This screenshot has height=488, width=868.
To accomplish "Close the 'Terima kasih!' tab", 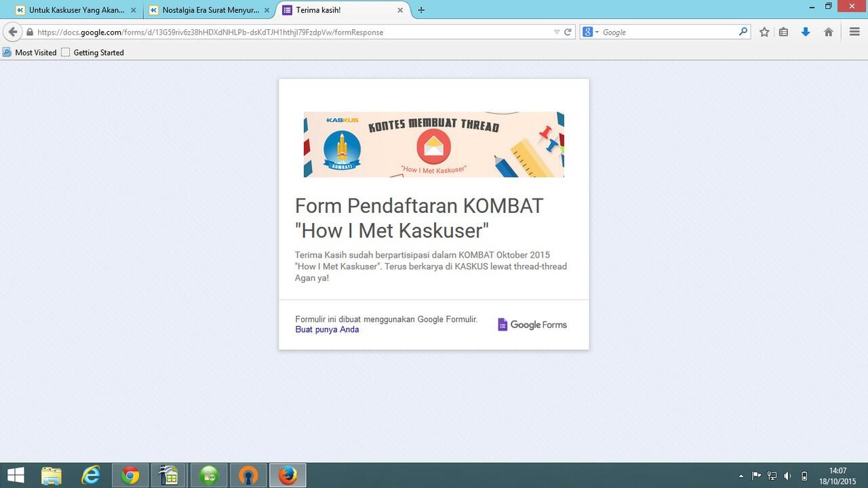I will [400, 10].
